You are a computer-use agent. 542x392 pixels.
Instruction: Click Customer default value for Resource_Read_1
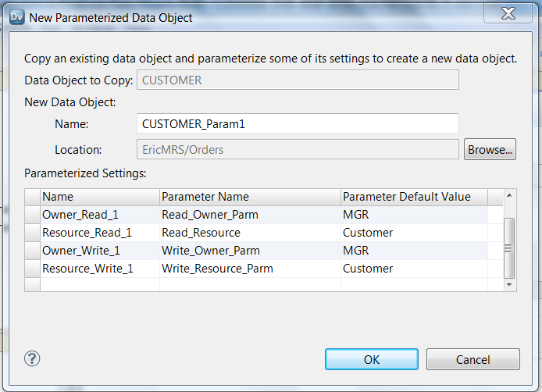pyautogui.click(x=414, y=233)
